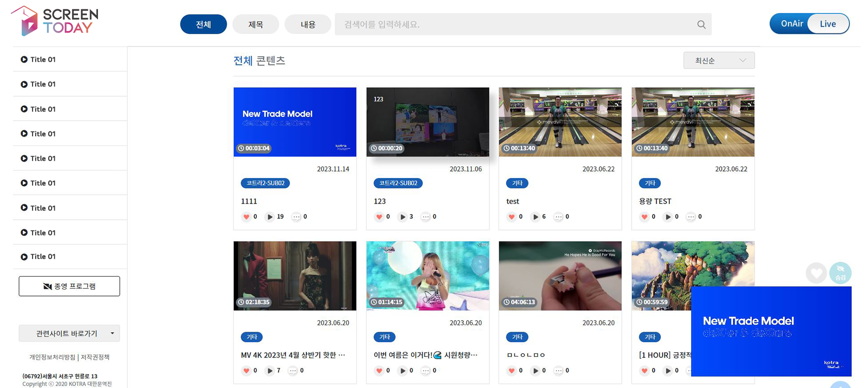This screenshot has height=388, width=868.
Task: Open the 최신순 sort dropdown
Action: 719,60
